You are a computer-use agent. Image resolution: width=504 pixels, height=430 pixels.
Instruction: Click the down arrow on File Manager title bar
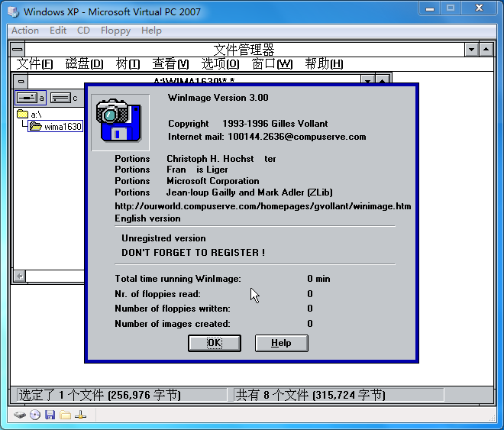click(472, 50)
